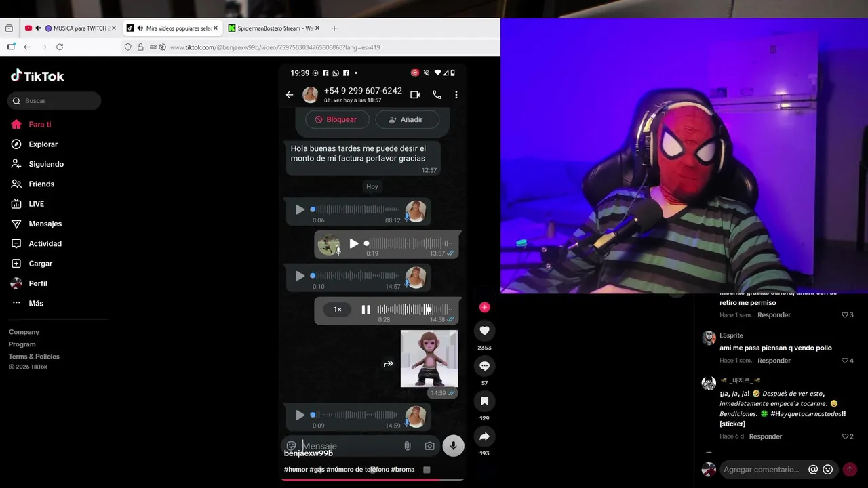Click the Bloquear button in chat

point(337,119)
